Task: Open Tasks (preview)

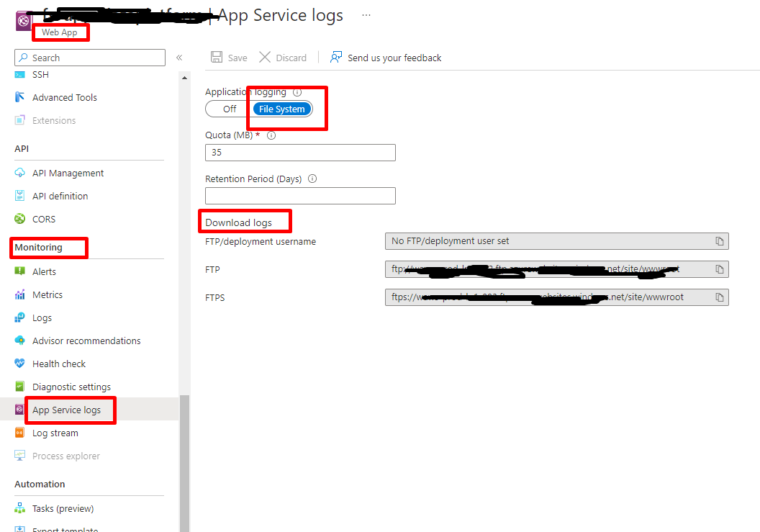Action: coord(63,508)
